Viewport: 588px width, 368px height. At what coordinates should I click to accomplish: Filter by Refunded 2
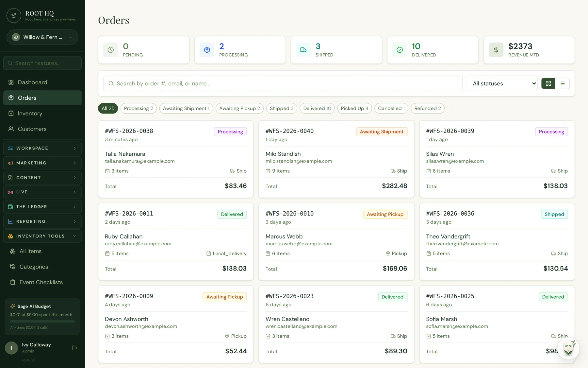pos(428,109)
